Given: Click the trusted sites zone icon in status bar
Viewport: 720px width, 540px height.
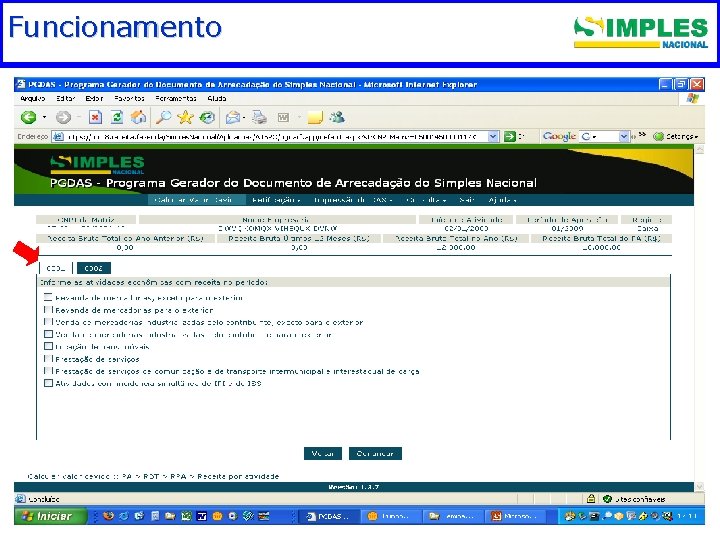Looking at the screenshot, I should pos(608,499).
